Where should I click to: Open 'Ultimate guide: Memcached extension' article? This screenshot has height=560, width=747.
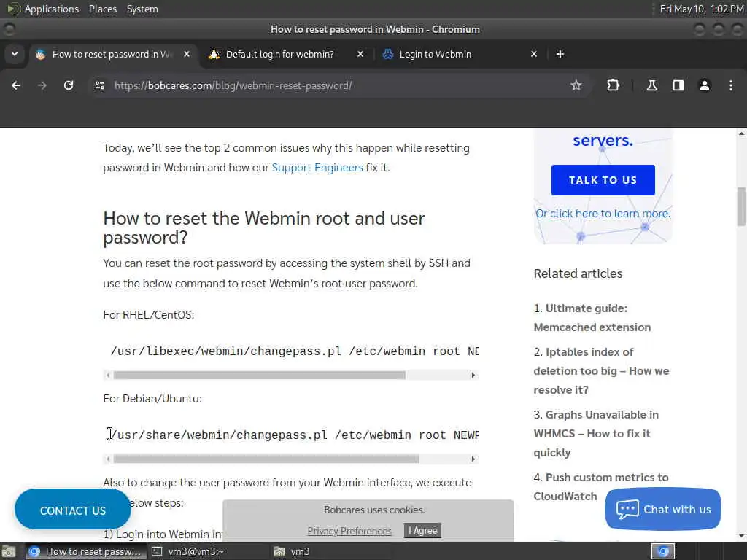(x=592, y=318)
